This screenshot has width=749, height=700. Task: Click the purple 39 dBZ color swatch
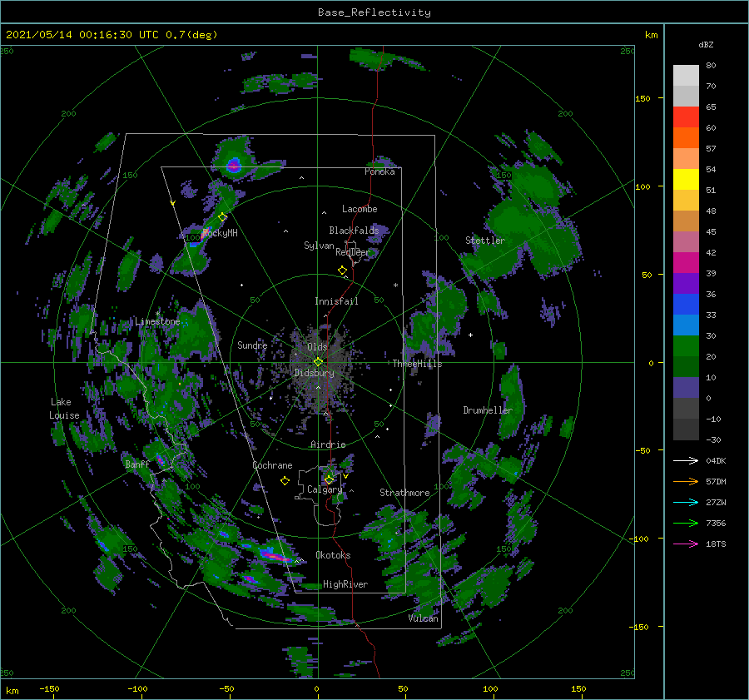pos(686,284)
